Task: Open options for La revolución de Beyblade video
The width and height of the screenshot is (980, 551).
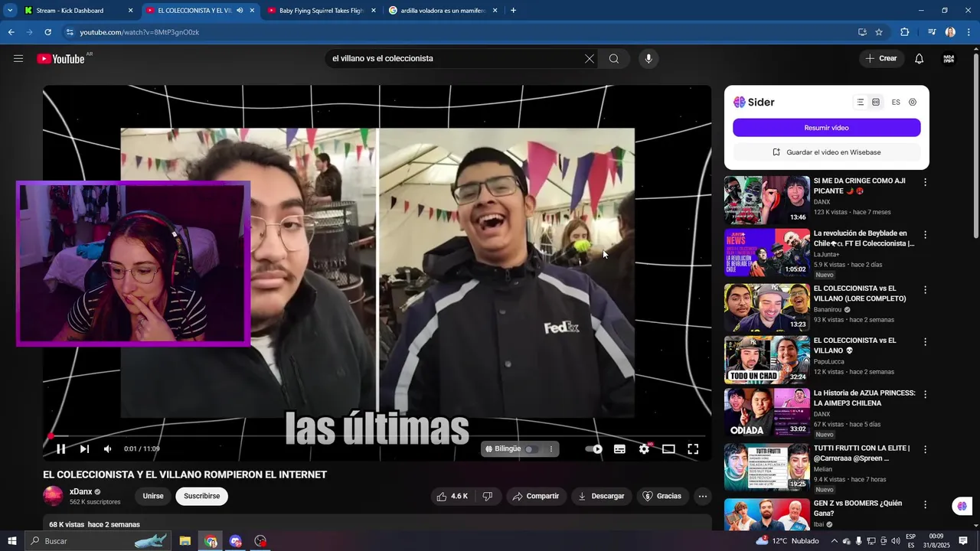Action: [x=925, y=235]
